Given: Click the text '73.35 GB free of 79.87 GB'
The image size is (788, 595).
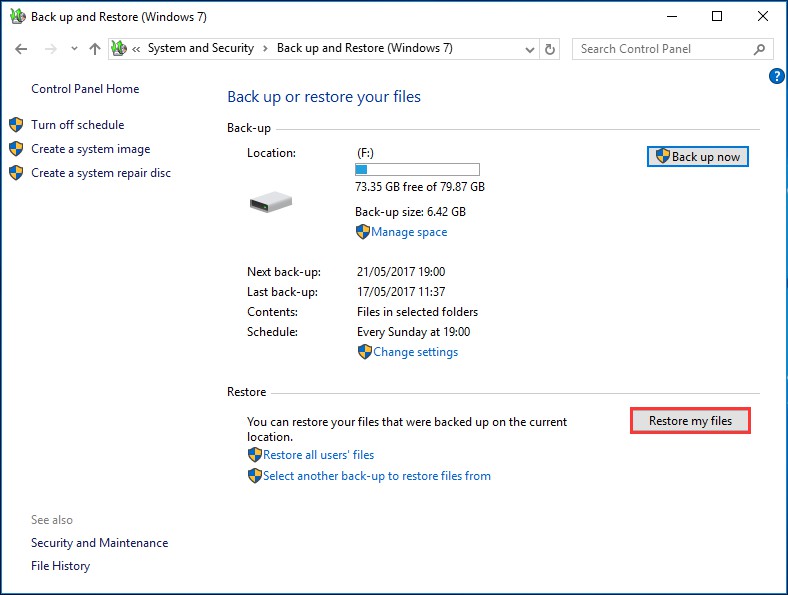Looking at the screenshot, I should [420, 187].
